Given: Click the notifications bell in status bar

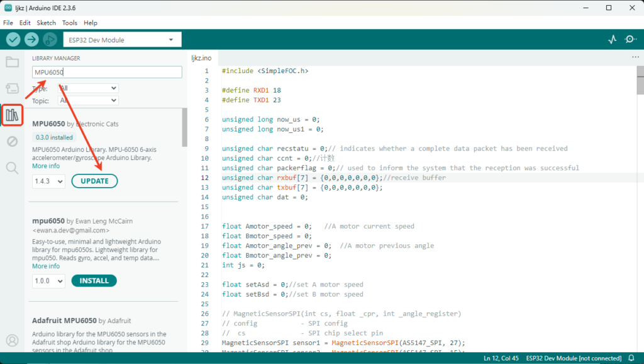Looking at the screenshot, I should coord(631,358).
